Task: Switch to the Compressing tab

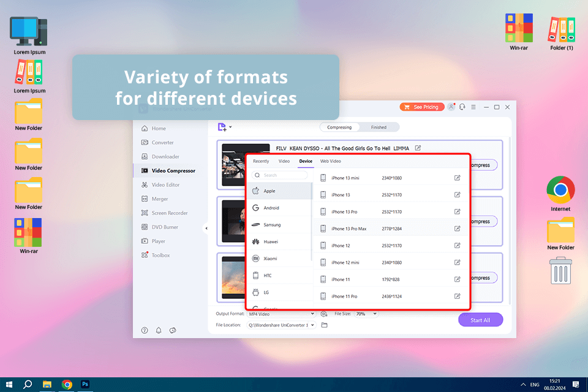Action: [339, 127]
